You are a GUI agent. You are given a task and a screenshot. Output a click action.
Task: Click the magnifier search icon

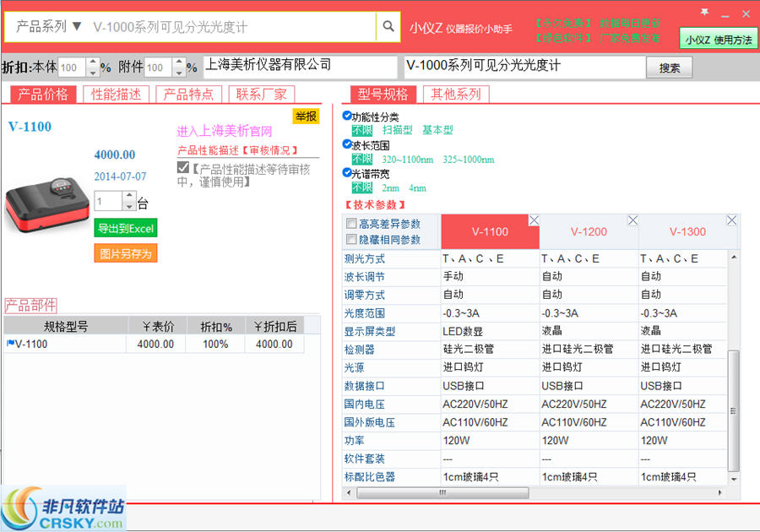(x=388, y=26)
